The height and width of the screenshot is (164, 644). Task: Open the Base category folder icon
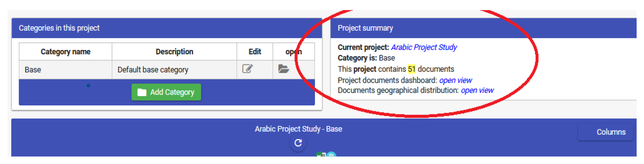pyautogui.click(x=283, y=69)
